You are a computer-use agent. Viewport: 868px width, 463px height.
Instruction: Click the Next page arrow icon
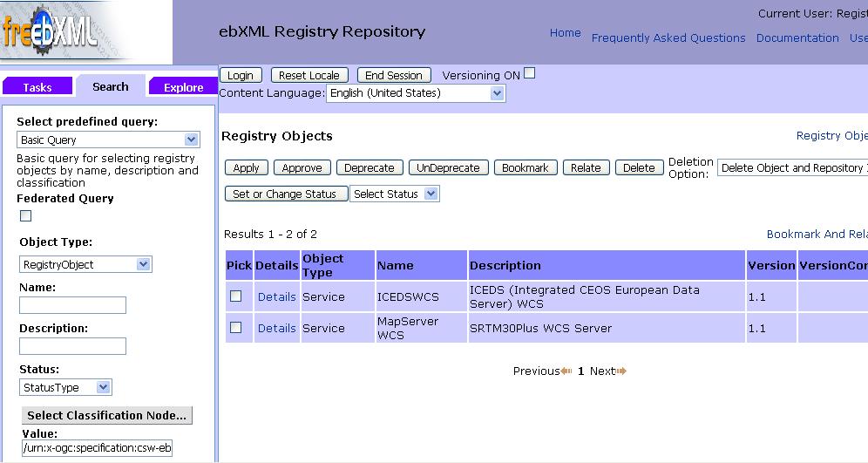(x=621, y=371)
